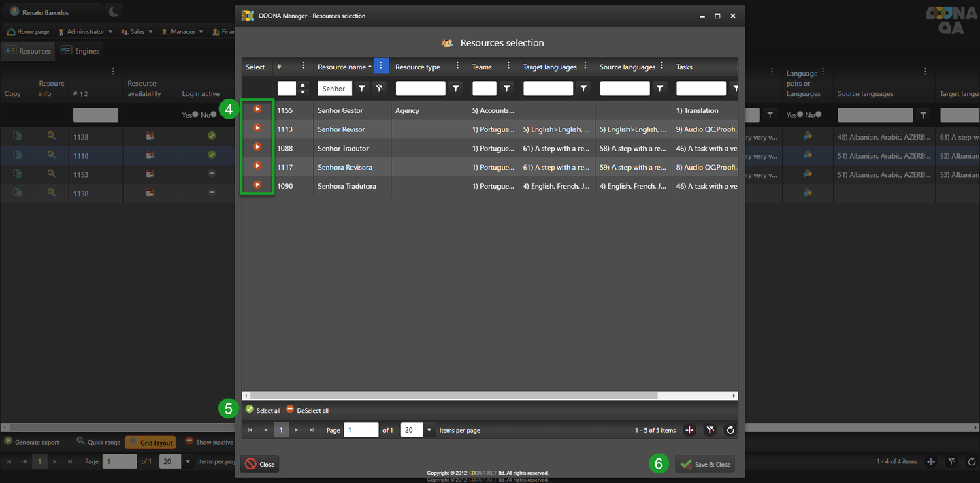Open the Home page menu item

click(x=28, y=31)
